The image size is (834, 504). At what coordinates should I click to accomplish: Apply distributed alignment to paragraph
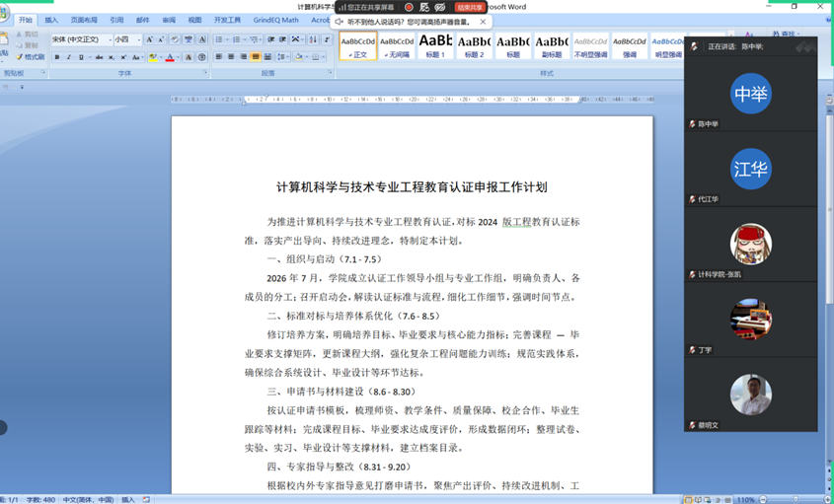tap(268, 57)
